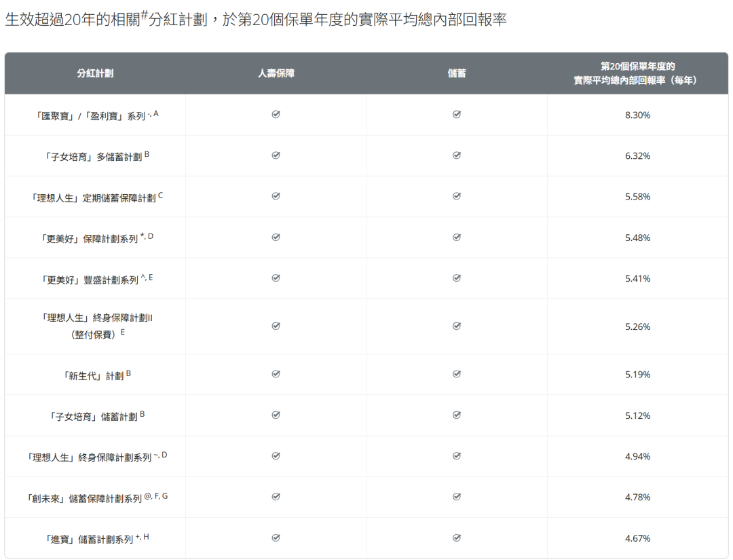Click savings check icon for 「更美好」豐盛計劃系列
The image size is (733, 560).
457,278
